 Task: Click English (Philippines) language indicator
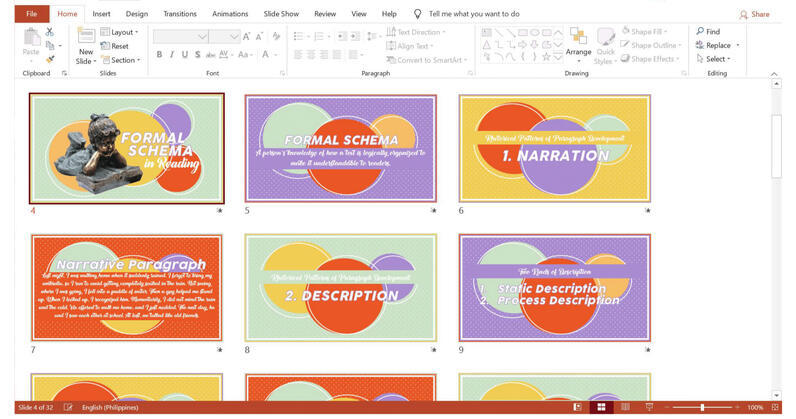(x=110, y=407)
